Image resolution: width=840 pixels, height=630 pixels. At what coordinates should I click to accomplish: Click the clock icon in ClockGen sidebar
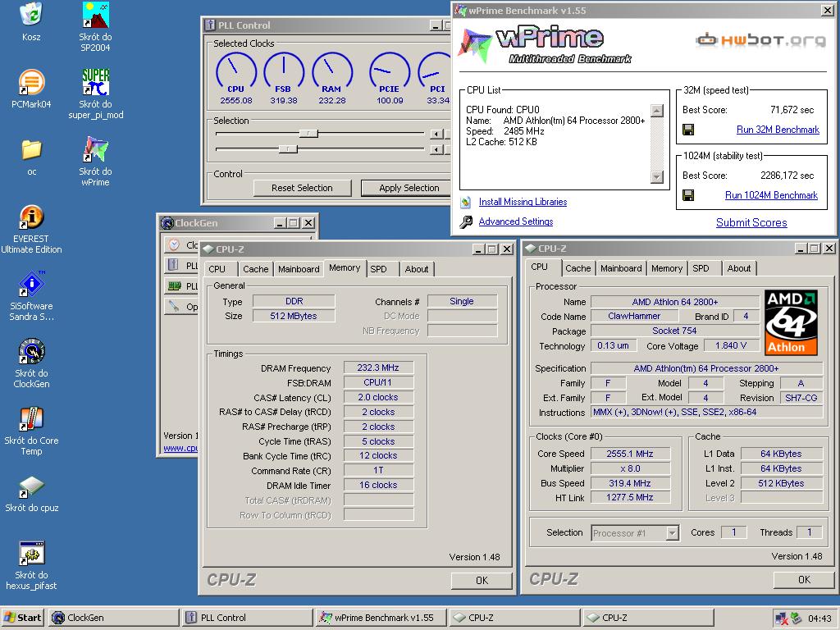pyautogui.click(x=174, y=244)
